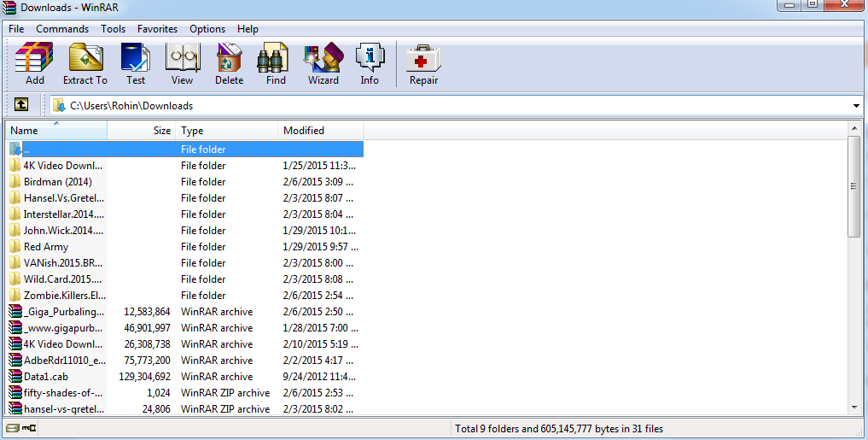Click the scrollbar down arrow

(x=854, y=408)
